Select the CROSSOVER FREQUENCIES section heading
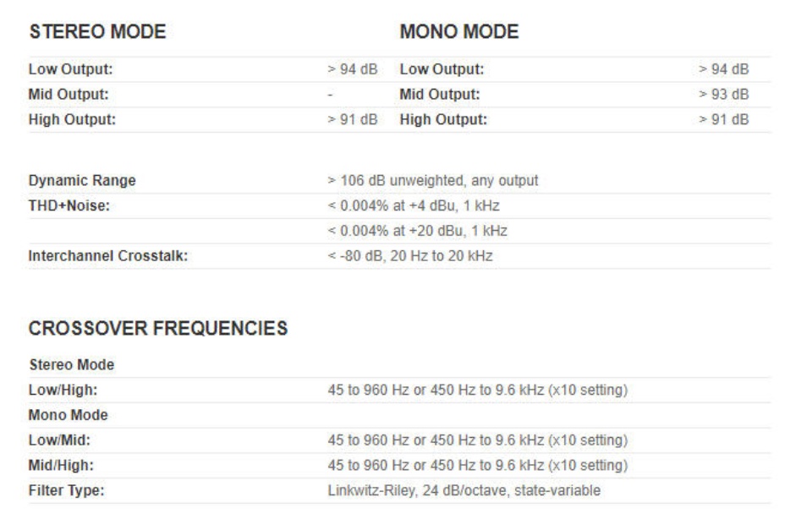 [158, 329]
